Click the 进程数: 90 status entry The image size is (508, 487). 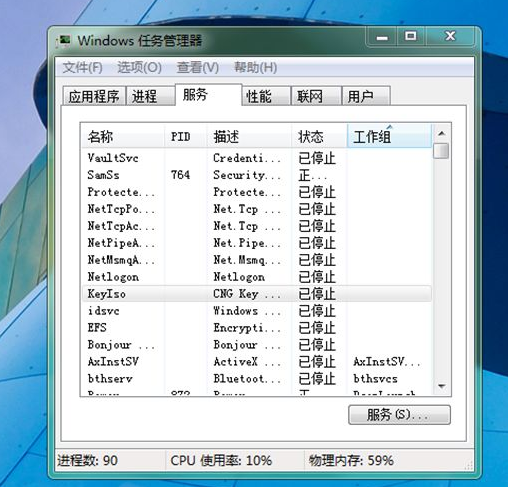pyautogui.click(x=87, y=461)
